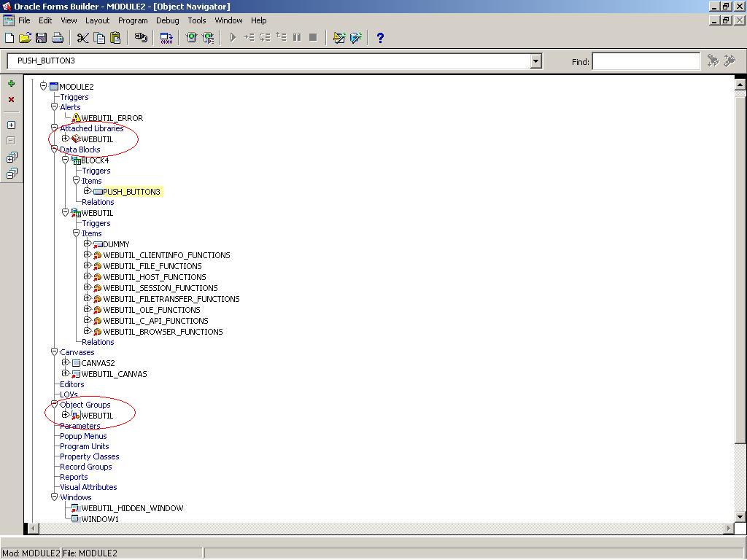747x560 pixels.
Task: Click the green plus Create icon
Action: pos(12,84)
